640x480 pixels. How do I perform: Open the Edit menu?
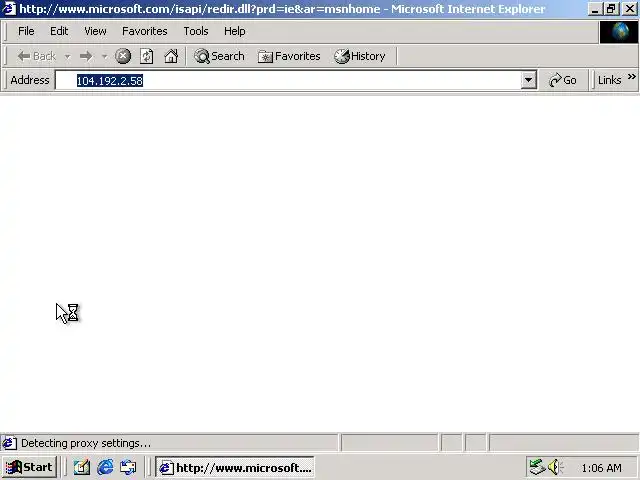pyautogui.click(x=59, y=31)
